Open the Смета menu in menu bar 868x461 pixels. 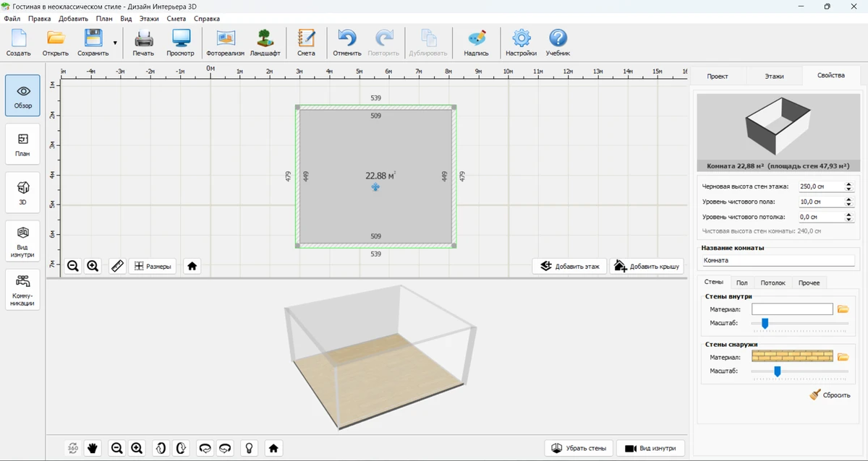click(x=176, y=19)
